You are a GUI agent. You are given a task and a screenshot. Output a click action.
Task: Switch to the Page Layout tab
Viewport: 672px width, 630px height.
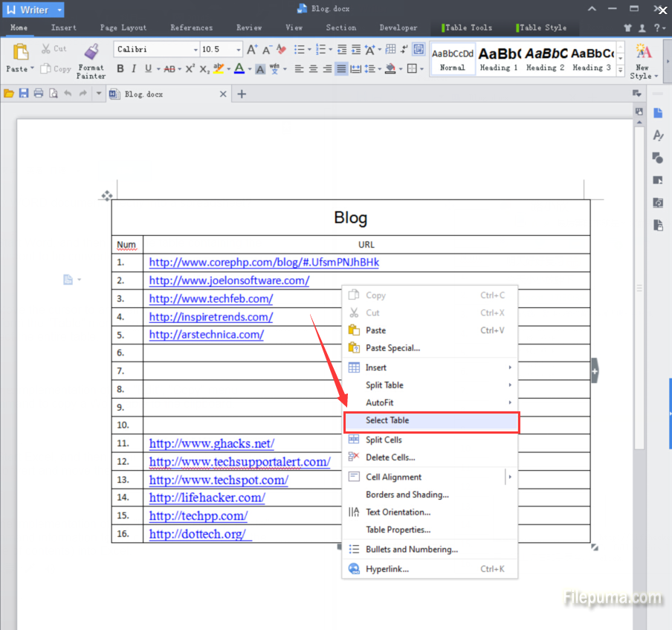(123, 28)
